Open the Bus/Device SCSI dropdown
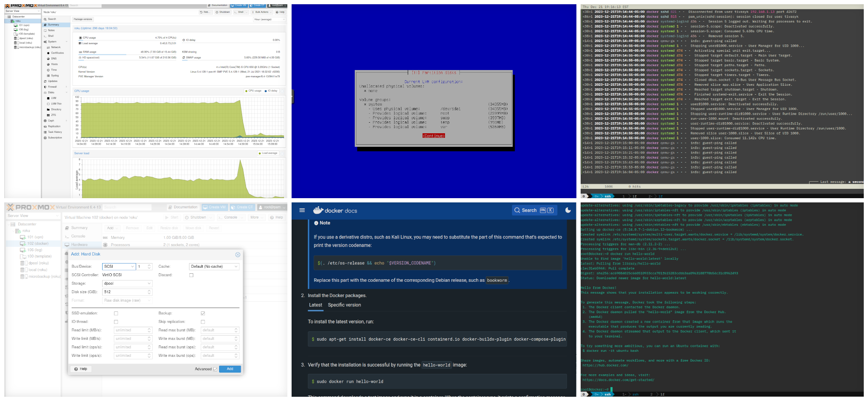Screen dimensions: 868x401 [x=119, y=266]
